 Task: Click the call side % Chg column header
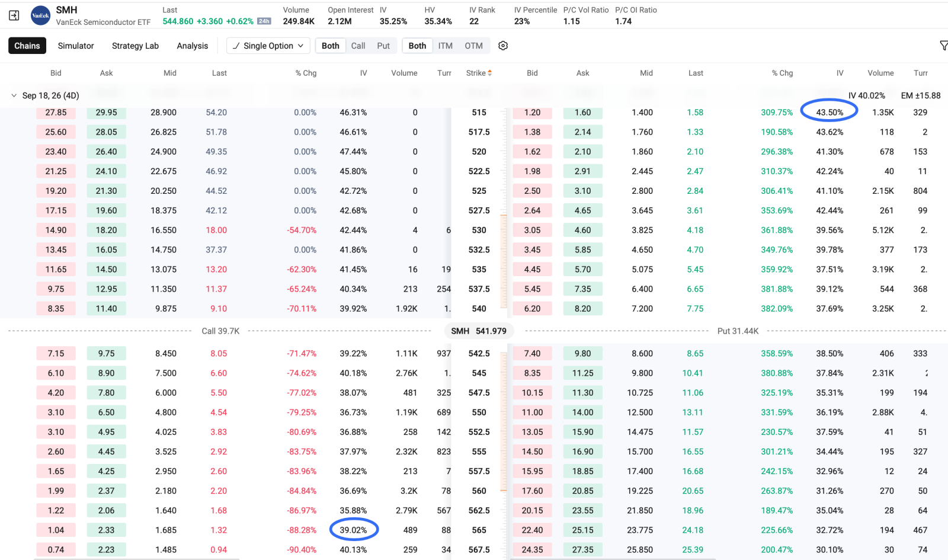[306, 73]
